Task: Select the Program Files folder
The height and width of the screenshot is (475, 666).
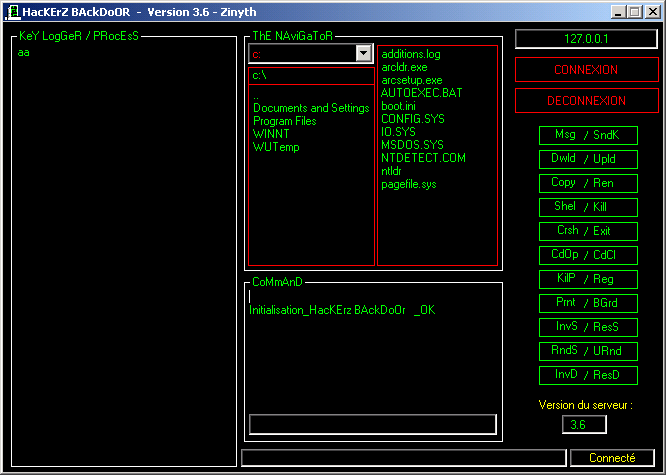Action: pos(284,121)
